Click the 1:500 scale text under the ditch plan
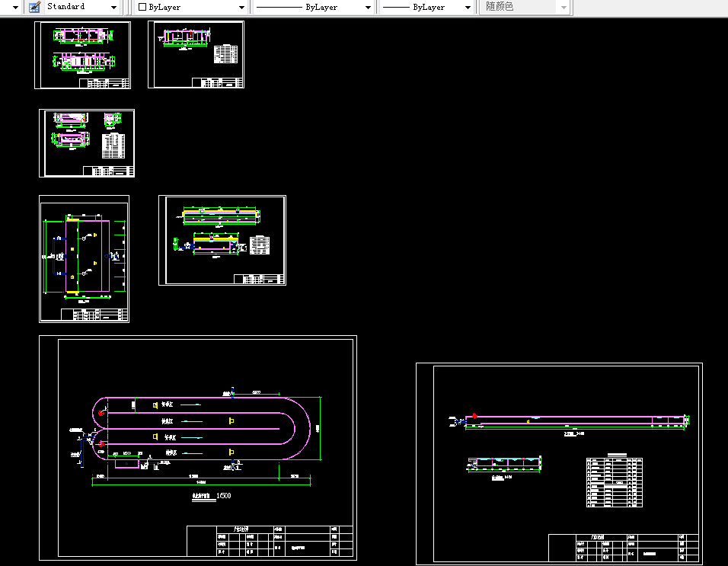Viewport: 728px width, 566px height. [224, 496]
